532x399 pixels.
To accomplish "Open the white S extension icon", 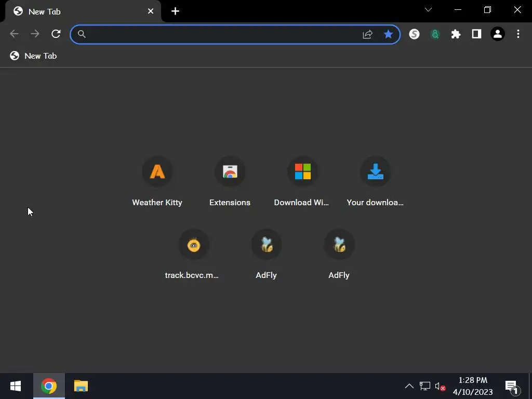I will 414,34.
